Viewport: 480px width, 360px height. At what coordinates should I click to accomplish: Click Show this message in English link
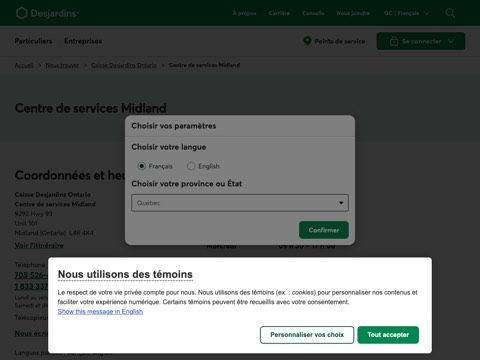pos(100,312)
